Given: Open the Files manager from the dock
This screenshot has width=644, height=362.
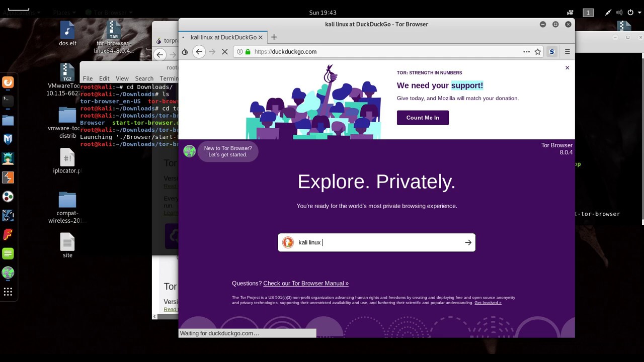Looking at the screenshot, I should pos(8,120).
